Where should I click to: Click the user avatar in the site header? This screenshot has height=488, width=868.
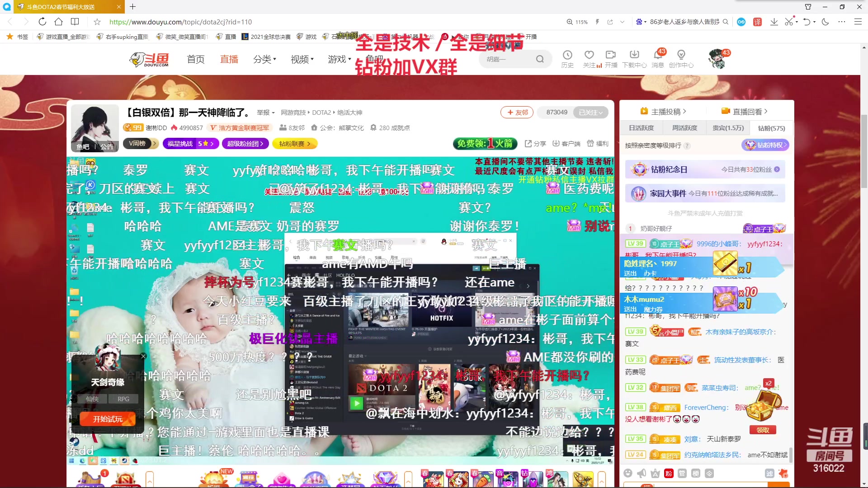pyautogui.click(x=717, y=59)
